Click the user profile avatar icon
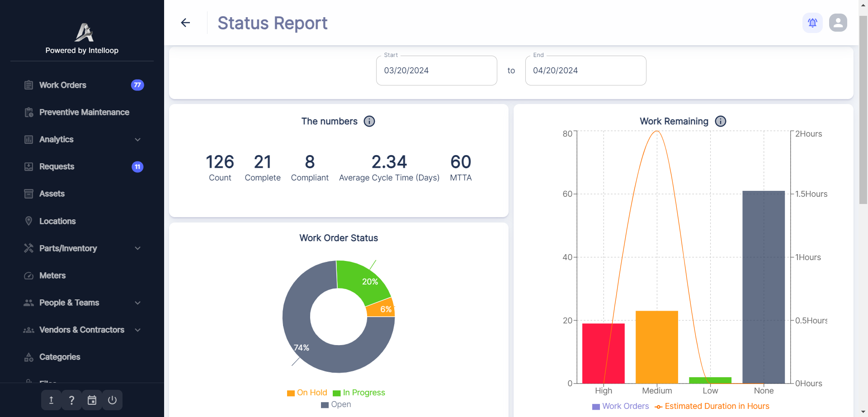Viewport: 868px width, 417px height. pos(838,22)
